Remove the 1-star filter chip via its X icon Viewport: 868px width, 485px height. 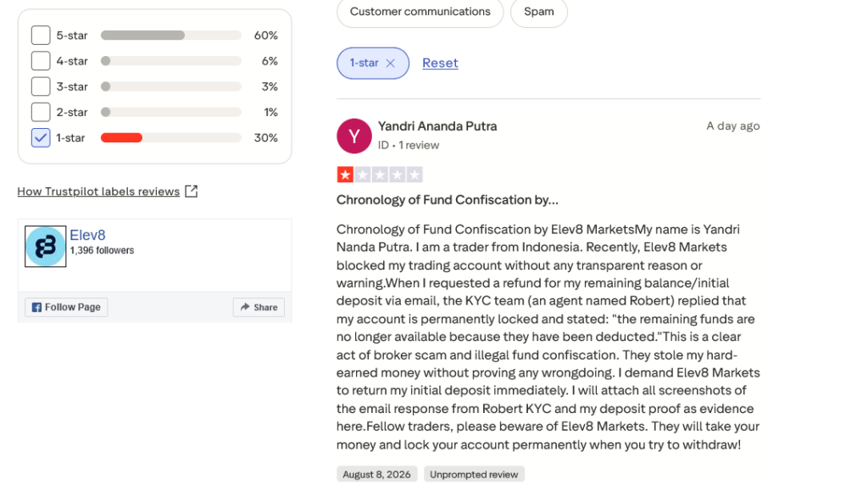(x=390, y=63)
